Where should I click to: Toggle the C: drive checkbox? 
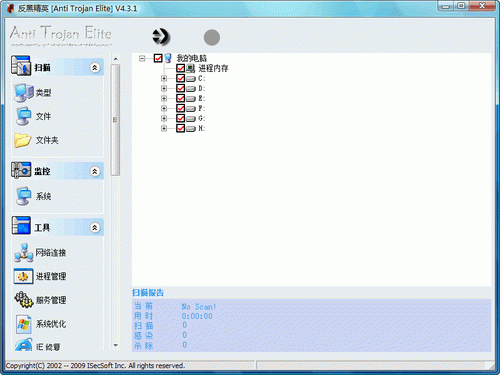coord(181,78)
